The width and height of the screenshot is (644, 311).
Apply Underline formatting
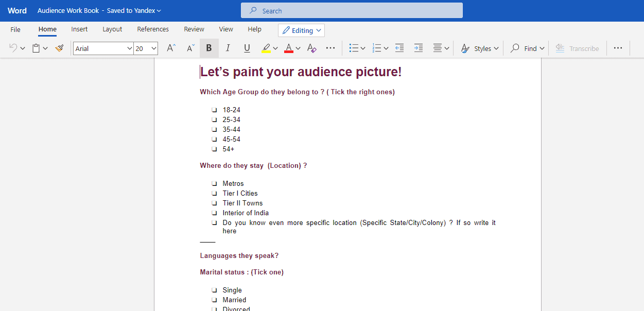pyautogui.click(x=247, y=48)
